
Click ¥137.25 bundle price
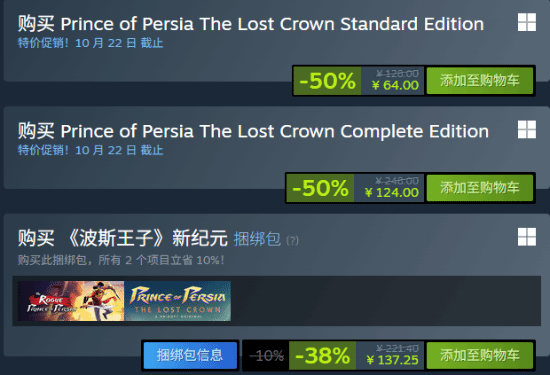pos(393,360)
